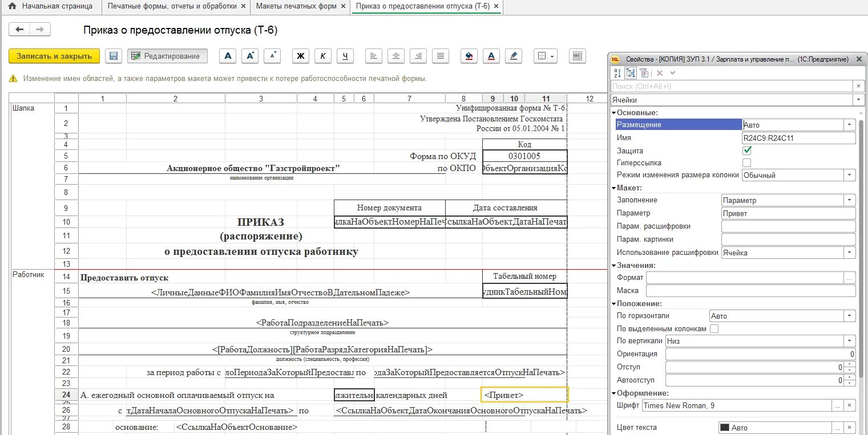Click the forward navigation arrow
868x435 pixels.
(40, 30)
